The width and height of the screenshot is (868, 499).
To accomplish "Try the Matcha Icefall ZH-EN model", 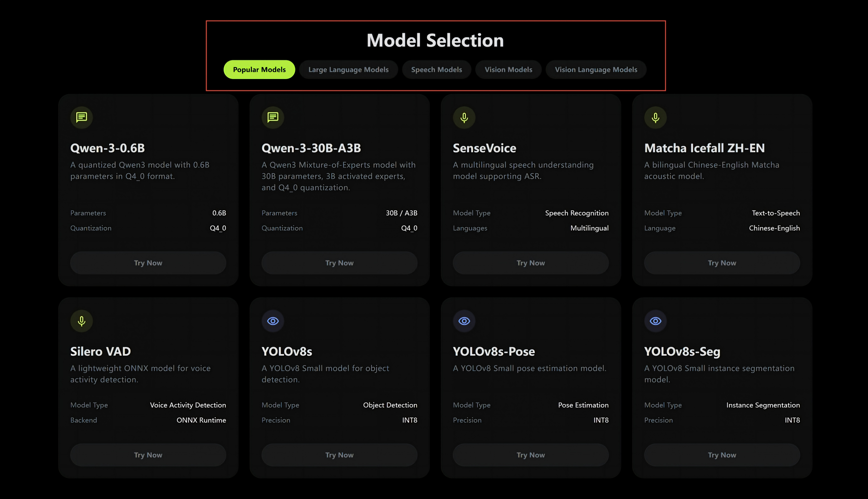I will coord(722,263).
